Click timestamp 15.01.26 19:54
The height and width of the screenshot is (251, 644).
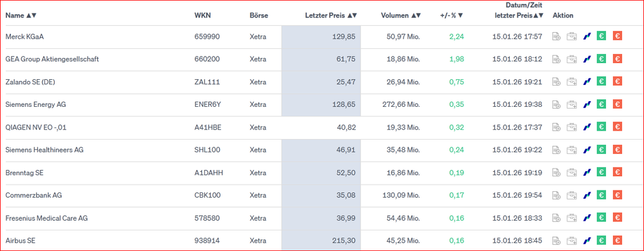coord(517,195)
